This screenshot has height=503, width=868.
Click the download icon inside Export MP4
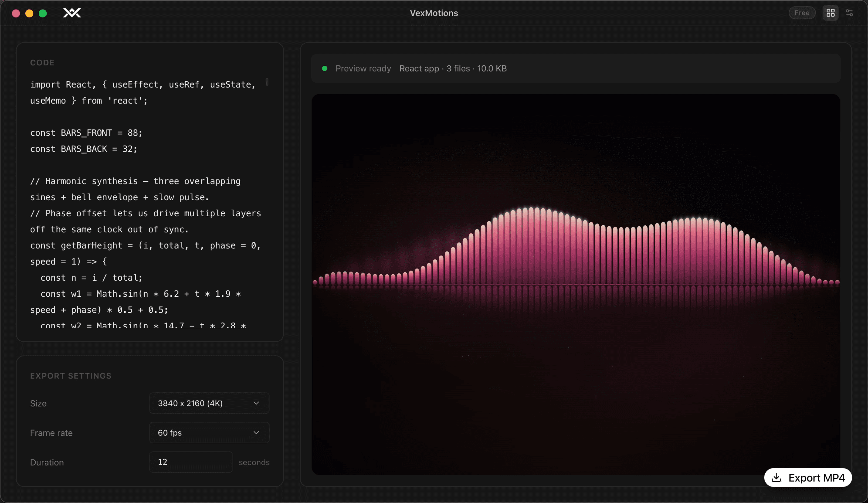776,478
